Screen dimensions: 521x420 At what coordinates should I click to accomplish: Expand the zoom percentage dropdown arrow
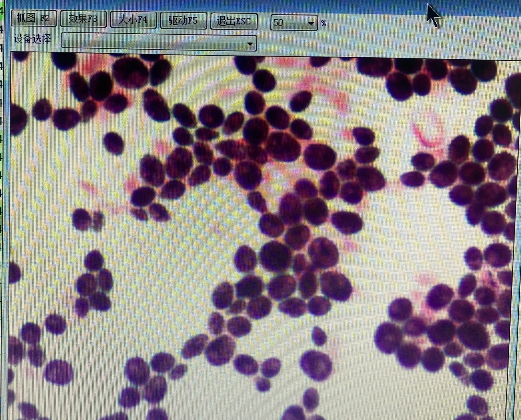pyautogui.click(x=311, y=24)
